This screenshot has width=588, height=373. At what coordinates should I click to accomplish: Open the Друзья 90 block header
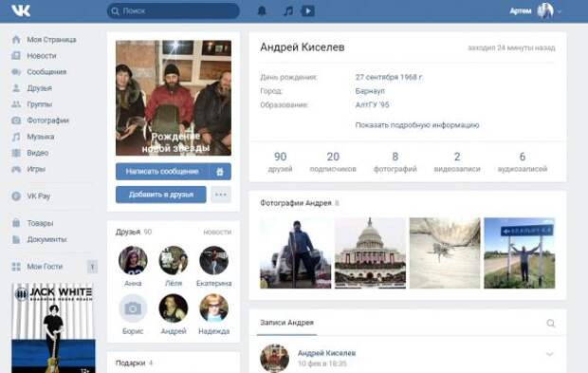[134, 232]
